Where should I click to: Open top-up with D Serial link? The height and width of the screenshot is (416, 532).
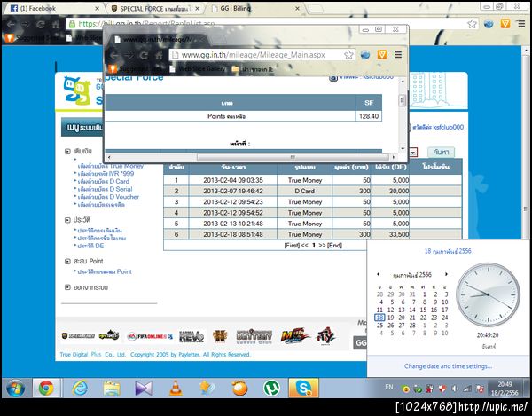click(x=105, y=189)
